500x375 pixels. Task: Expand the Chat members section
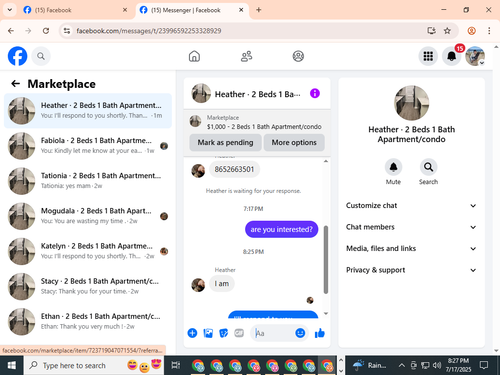click(411, 227)
